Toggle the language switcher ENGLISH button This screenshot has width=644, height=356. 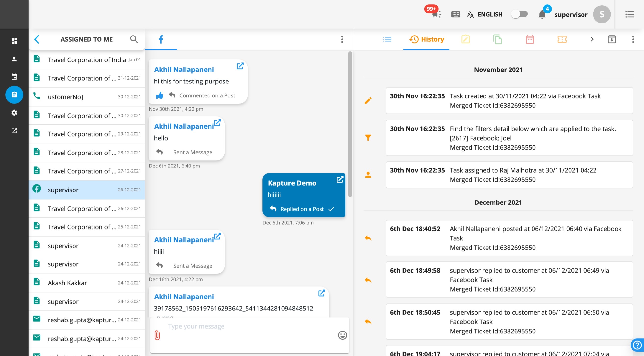(x=520, y=14)
